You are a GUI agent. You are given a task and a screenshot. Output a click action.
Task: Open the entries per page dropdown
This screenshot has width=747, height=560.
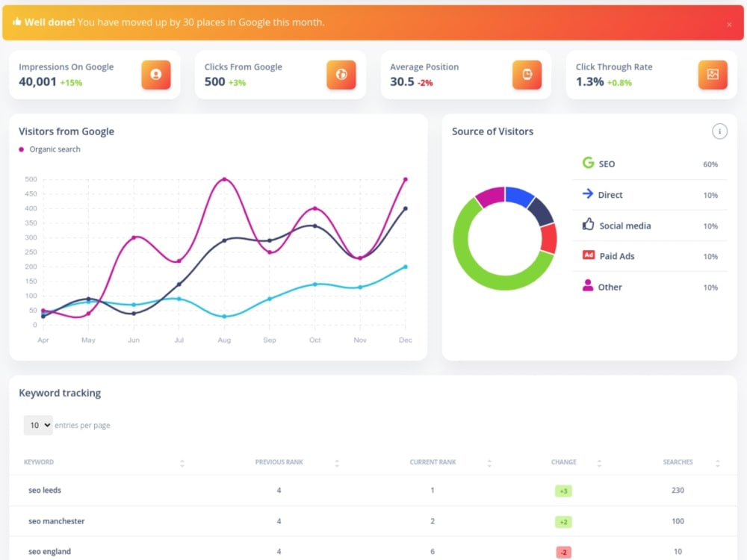39,426
